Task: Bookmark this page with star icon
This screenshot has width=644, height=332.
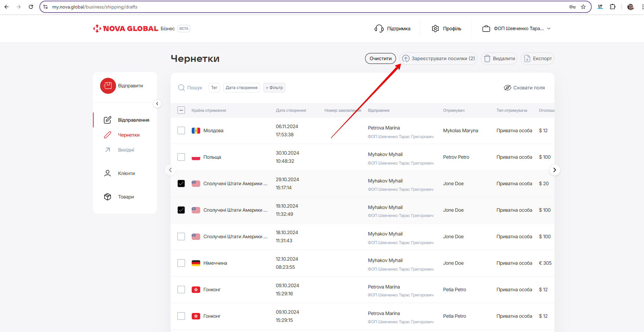Action: [x=583, y=7]
